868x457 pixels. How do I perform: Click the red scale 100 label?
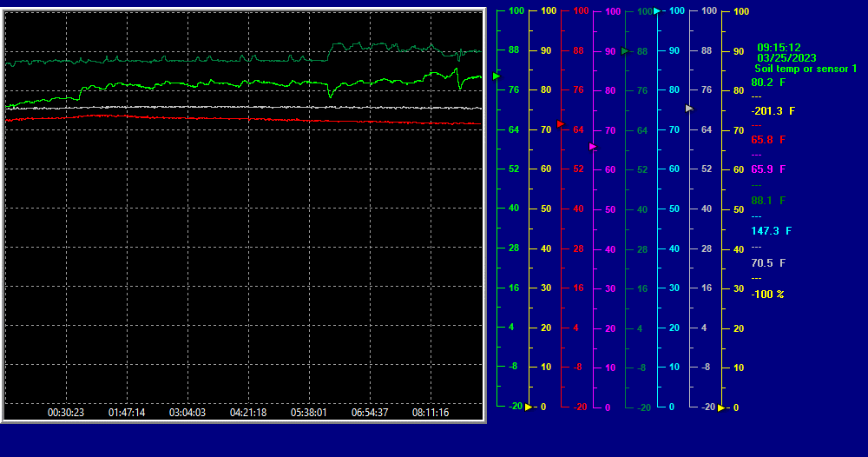coord(581,11)
